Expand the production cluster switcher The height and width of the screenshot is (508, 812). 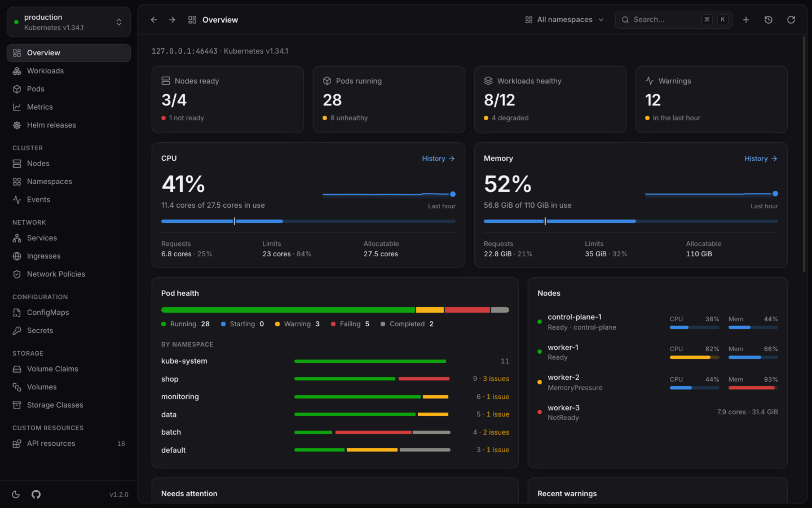pos(69,22)
